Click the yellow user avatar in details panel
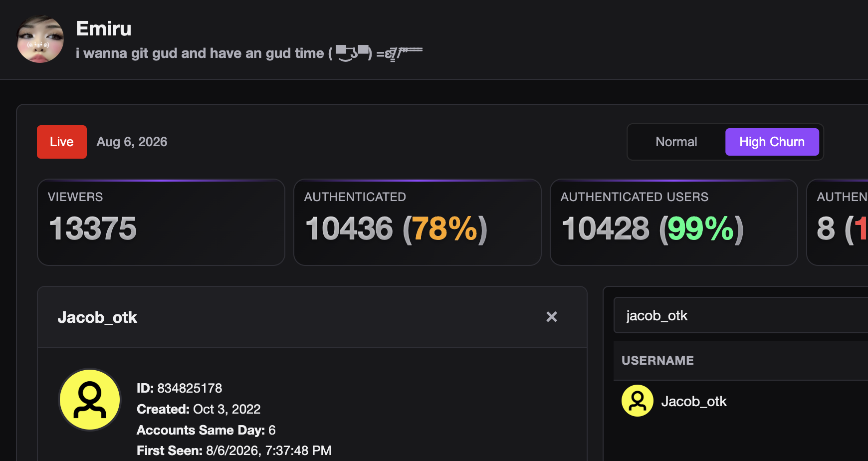Image resolution: width=868 pixels, height=461 pixels. click(x=90, y=400)
